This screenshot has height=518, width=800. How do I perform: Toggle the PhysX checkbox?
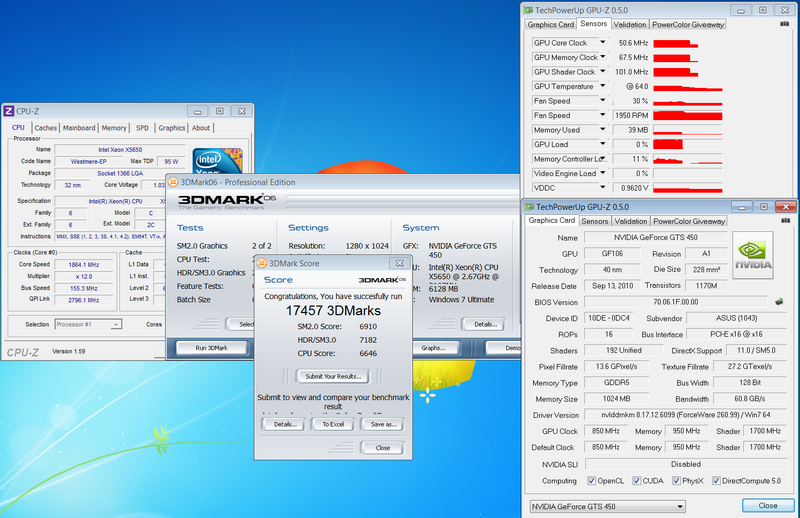point(676,481)
